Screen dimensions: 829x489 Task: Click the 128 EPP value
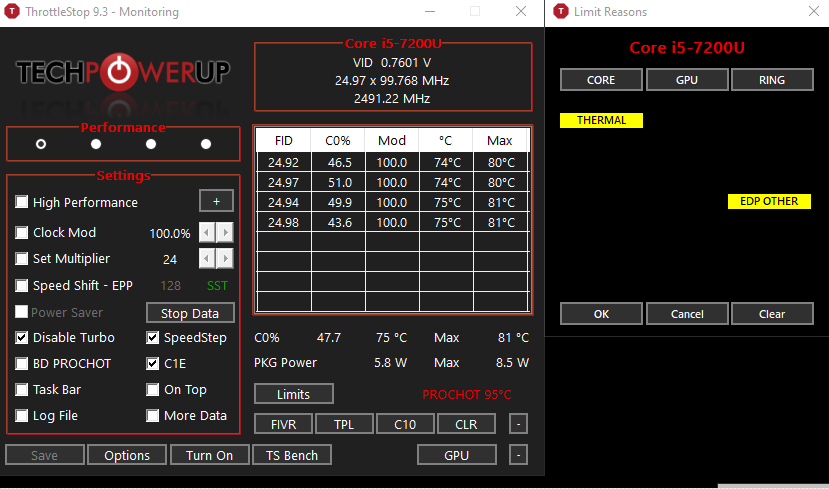click(x=170, y=286)
